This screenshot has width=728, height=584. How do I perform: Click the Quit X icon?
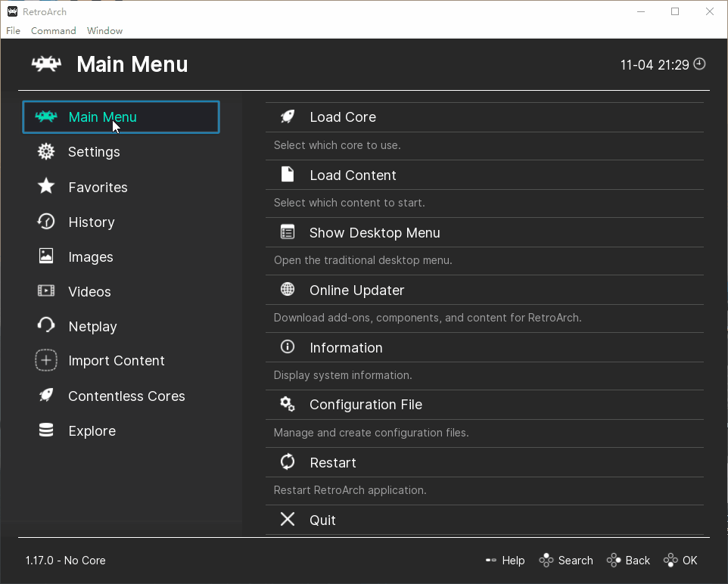(x=288, y=519)
